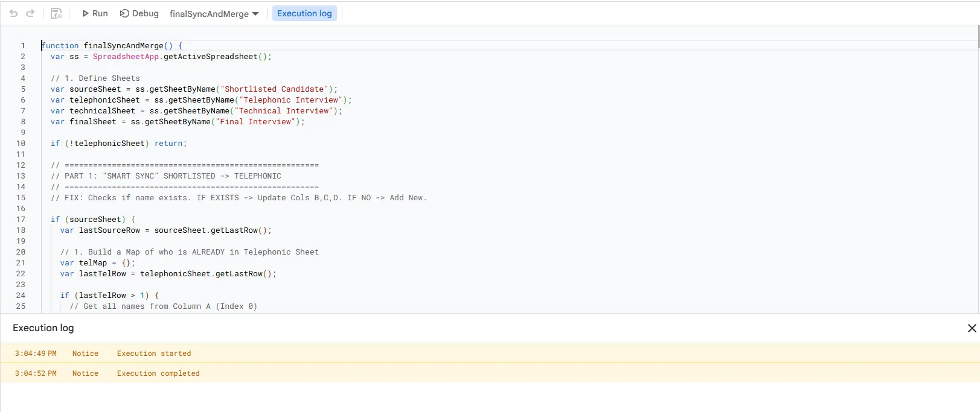Click 'var lastSourceRow' declaration line
Viewport: 980px width, 412px height.
coord(166,230)
